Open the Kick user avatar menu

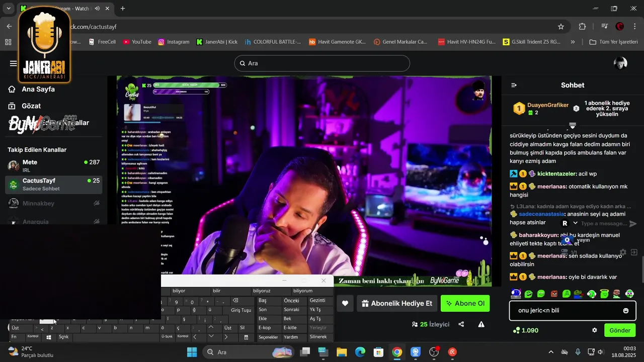(x=620, y=63)
